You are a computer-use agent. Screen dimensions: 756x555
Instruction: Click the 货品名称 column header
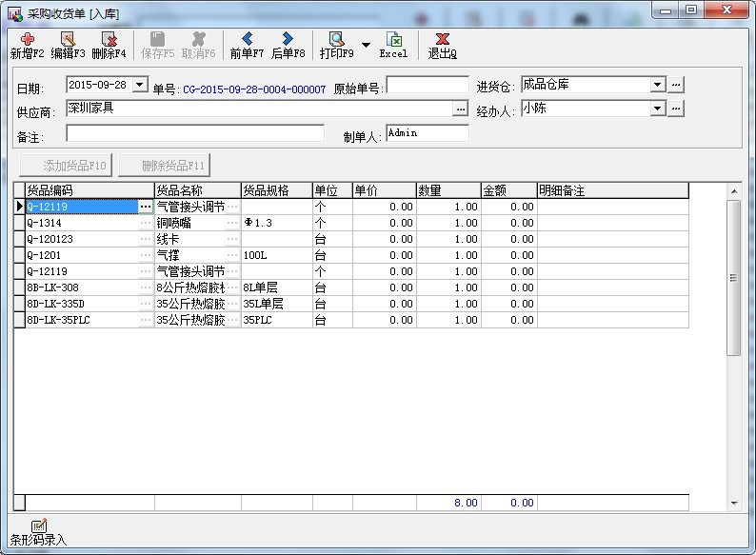pos(197,190)
